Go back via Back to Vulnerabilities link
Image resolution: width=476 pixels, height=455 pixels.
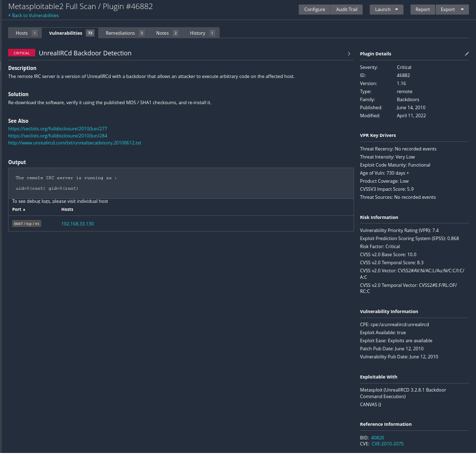(35, 16)
